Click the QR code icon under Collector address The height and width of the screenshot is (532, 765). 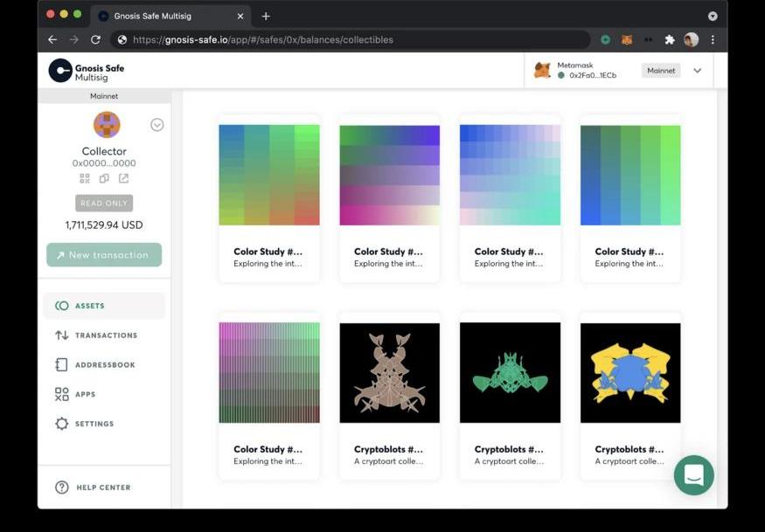(85, 178)
